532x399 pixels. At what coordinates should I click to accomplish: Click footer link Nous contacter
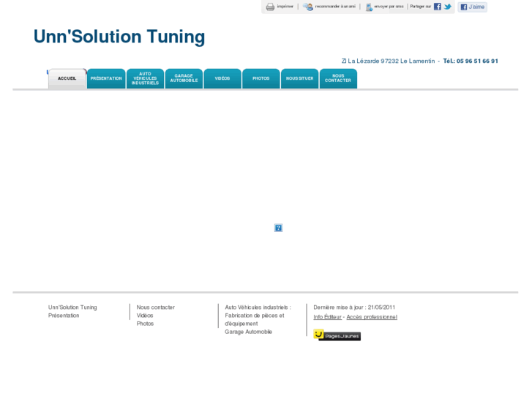point(156,307)
